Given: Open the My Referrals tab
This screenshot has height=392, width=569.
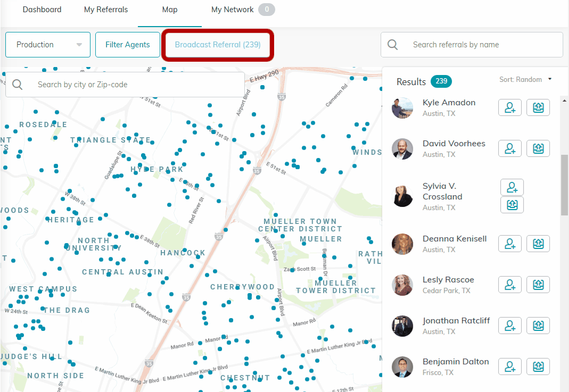Looking at the screenshot, I should pyautogui.click(x=105, y=9).
